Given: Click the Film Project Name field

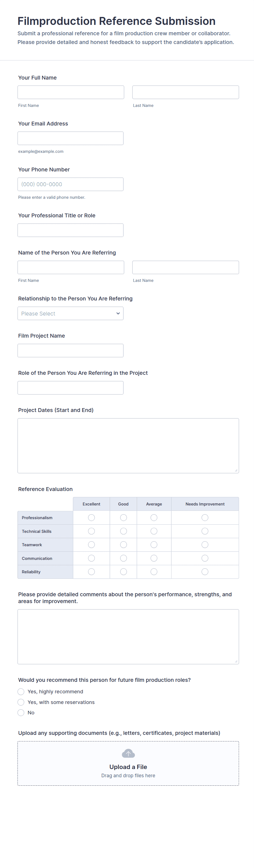Looking at the screenshot, I should 70,350.
